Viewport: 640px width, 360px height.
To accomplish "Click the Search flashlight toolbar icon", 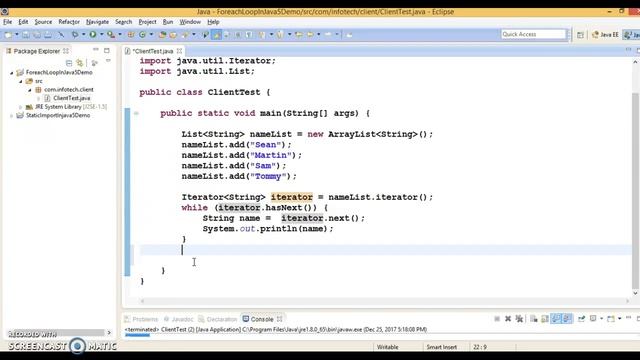I will (x=185, y=35).
